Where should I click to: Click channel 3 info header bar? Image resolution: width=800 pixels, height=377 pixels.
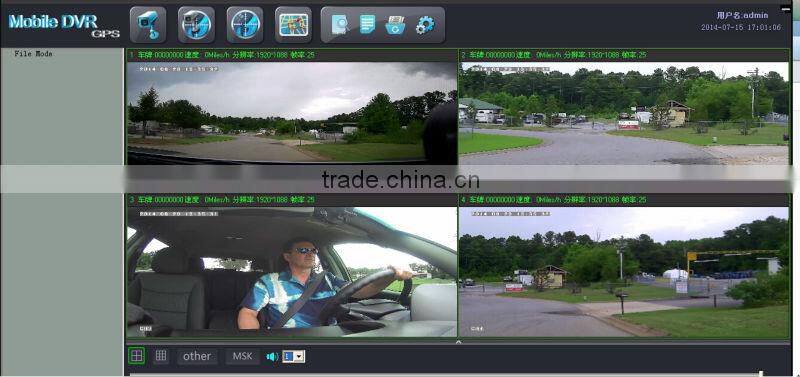click(x=292, y=200)
